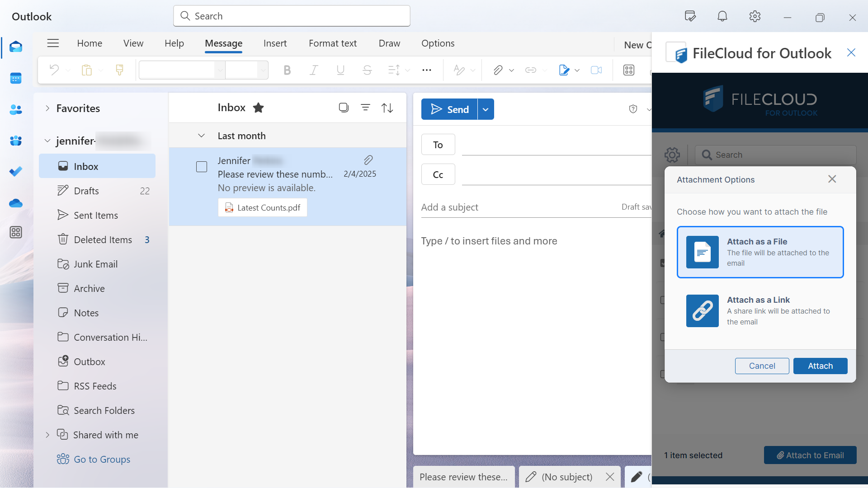Collapse the Last month group
This screenshot has height=488, width=868.
point(202,136)
